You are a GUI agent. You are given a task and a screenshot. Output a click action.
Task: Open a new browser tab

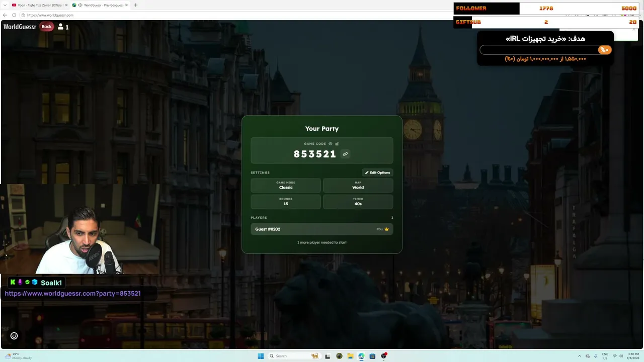point(135,5)
